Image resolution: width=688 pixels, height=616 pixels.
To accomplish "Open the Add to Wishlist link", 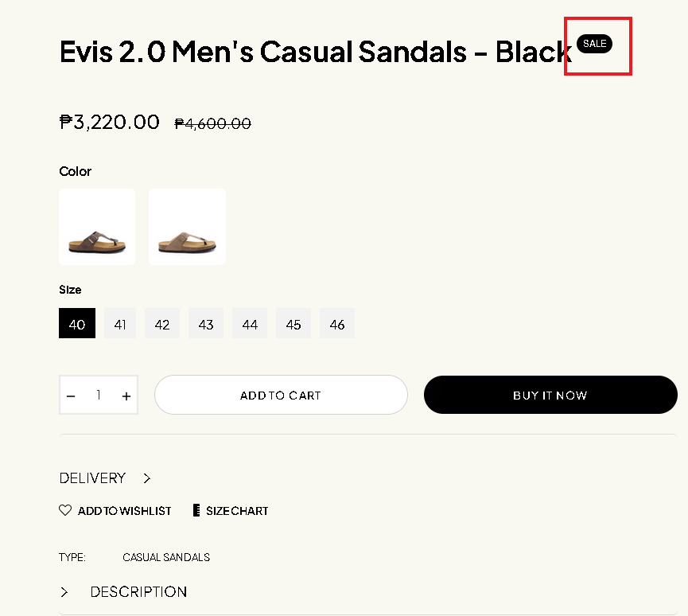I will (x=124, y=511).
